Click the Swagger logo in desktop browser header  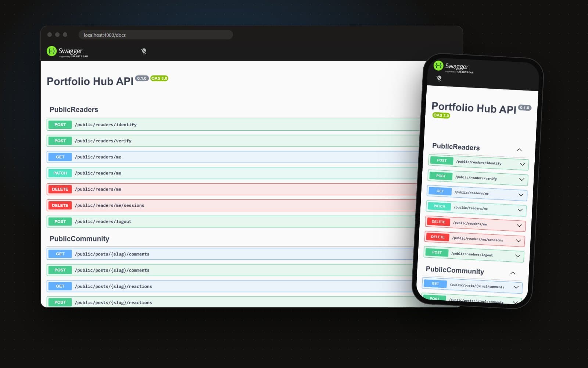coord(67,52)
